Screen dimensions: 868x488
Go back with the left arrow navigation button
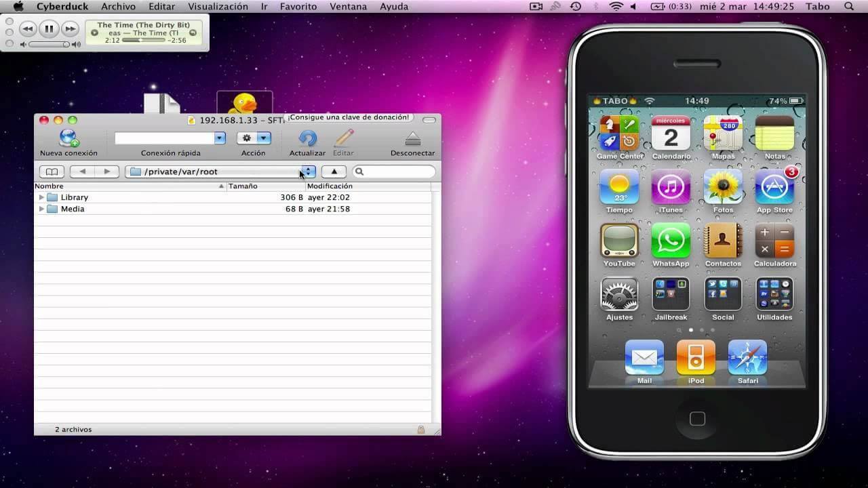pos(82,171)
